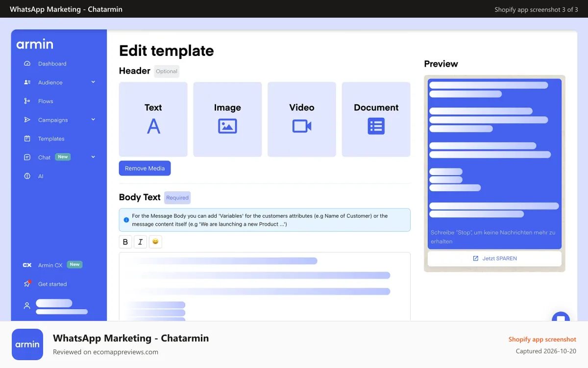This screenshot has height=368, width=588.
Task: Select the Document header card
Action: [x=376, y=119]
